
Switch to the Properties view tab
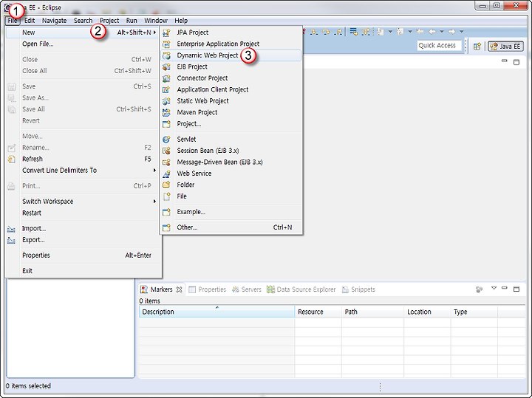(208, 289)
